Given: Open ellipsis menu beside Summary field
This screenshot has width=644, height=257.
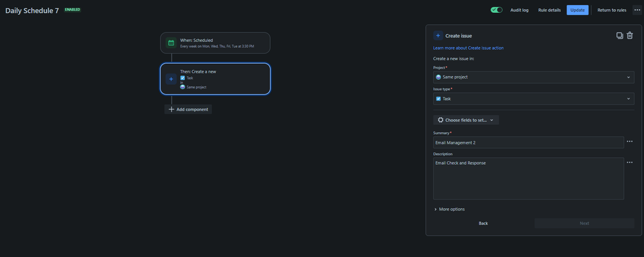Looking at the screenshot, I should 630,142.
